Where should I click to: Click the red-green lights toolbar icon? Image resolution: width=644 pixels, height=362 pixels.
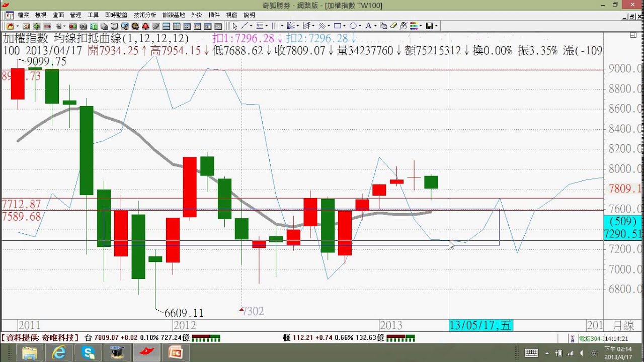click(73, 26)
